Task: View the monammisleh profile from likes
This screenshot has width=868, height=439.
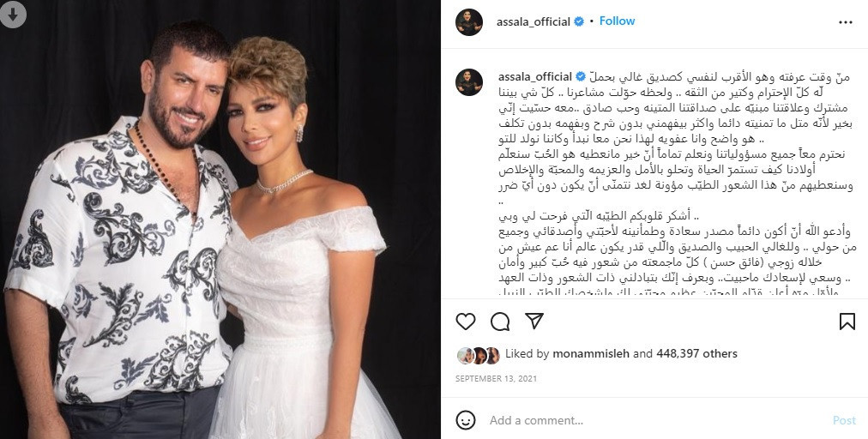Action: tap(591, 353)
